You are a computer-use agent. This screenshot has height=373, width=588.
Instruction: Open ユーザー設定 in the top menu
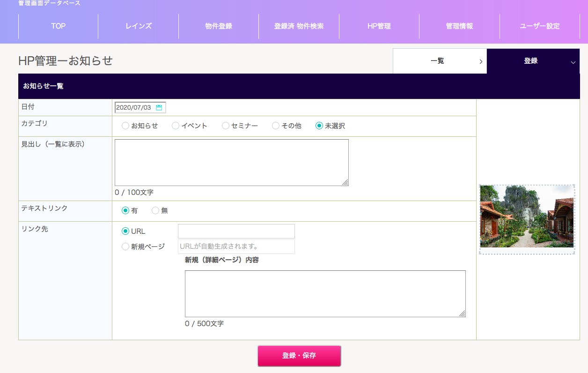click(540, 26)
